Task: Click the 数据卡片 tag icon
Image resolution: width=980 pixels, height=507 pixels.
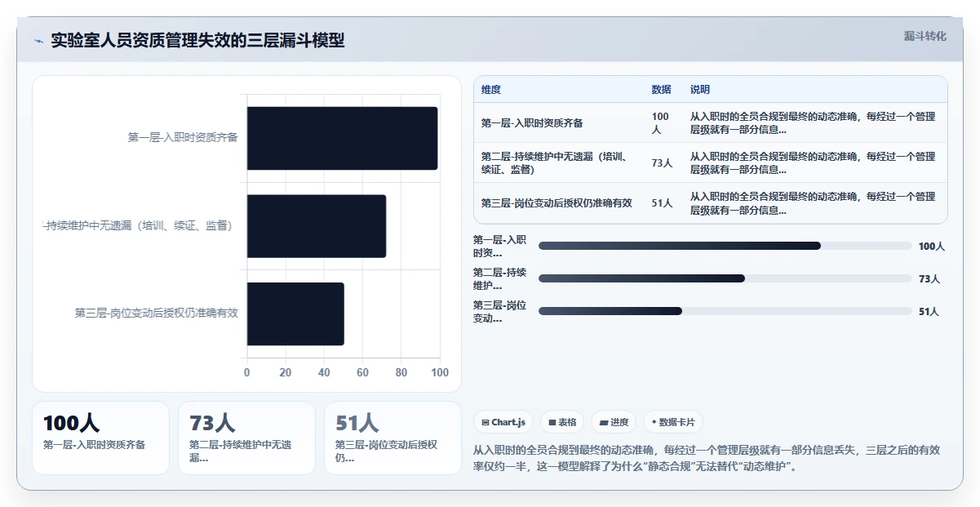Action: tap(654, 422)
